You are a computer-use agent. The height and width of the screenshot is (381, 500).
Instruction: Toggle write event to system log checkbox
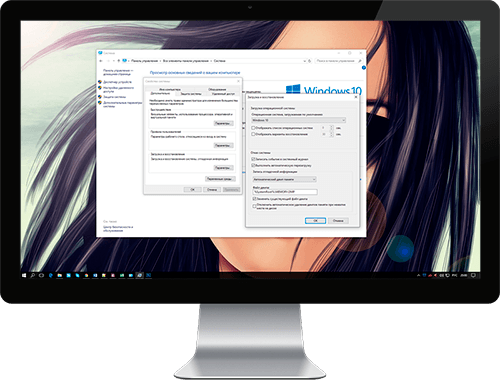pos(253,159)
